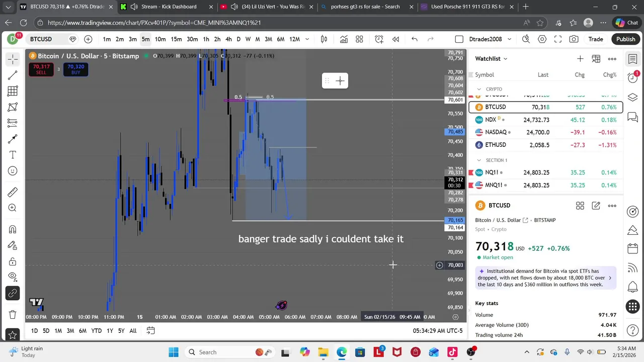Take a chart snapshot with camera

(574, 39)
